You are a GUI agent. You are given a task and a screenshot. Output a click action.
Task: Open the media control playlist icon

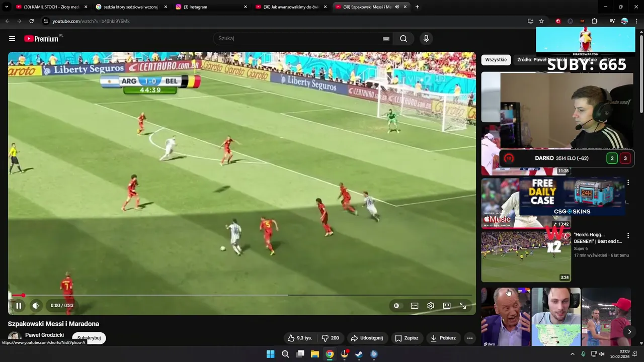coord(612,21)
